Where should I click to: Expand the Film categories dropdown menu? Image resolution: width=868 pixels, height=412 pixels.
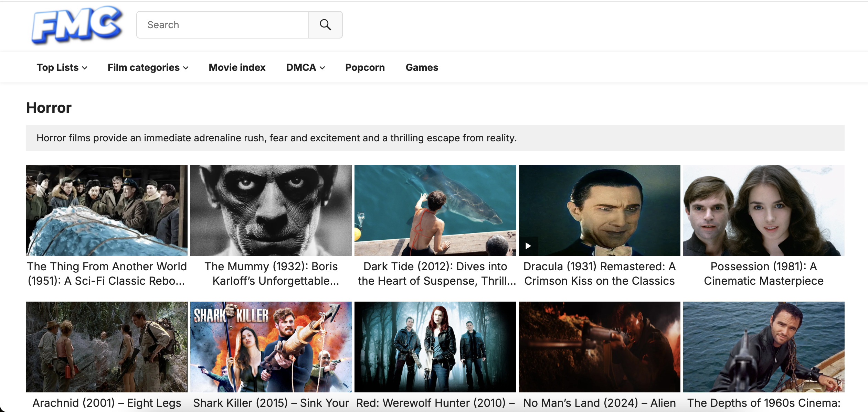pos(148,67)
